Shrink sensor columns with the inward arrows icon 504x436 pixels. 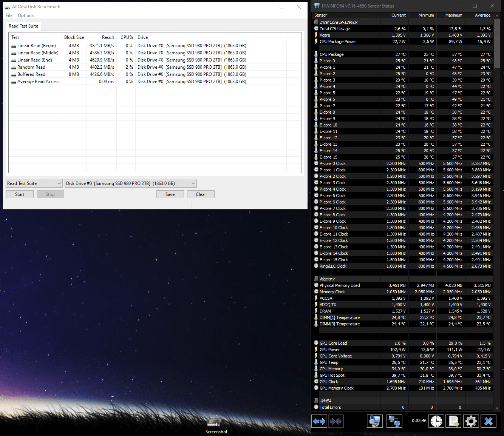[335, 421]
